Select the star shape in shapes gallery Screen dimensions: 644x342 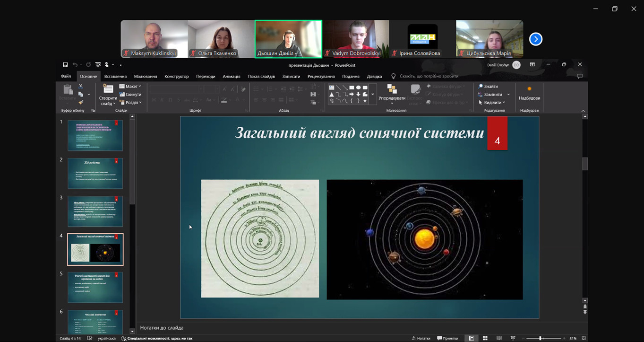365,101
